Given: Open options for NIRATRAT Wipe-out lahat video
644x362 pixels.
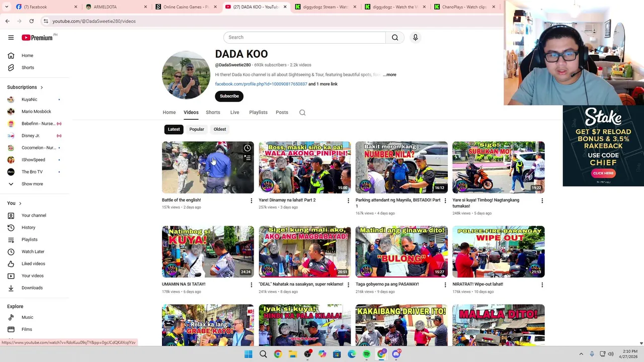Looking at the screenshot, I should pyautogui.click(x=542, y=285).
